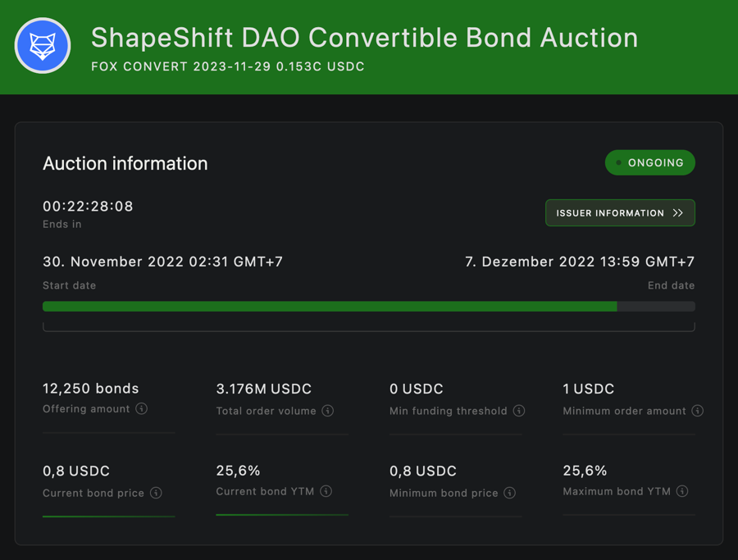
Task: Click info icon beside Total order volume
Action: tap(328, 411)
